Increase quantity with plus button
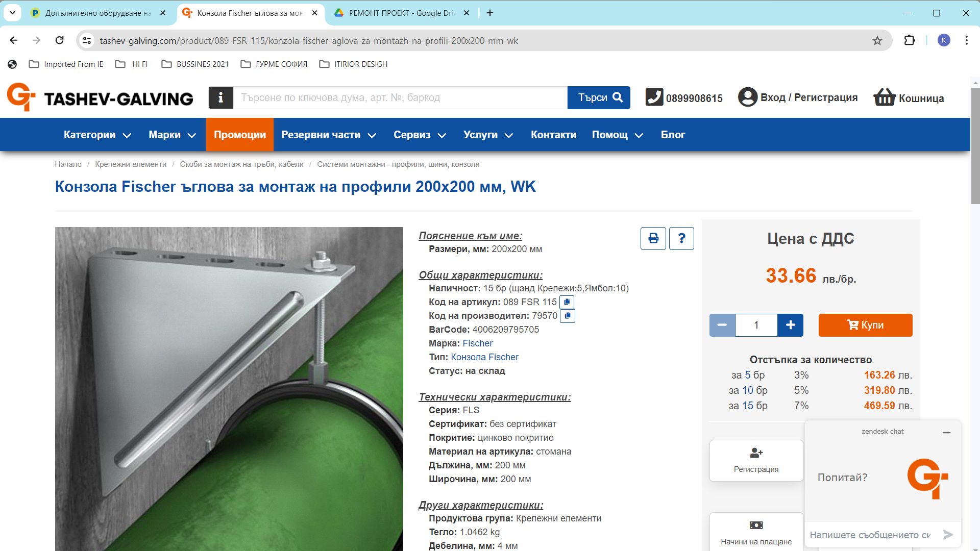Screen dimensions: 980x551 [790, 325]
